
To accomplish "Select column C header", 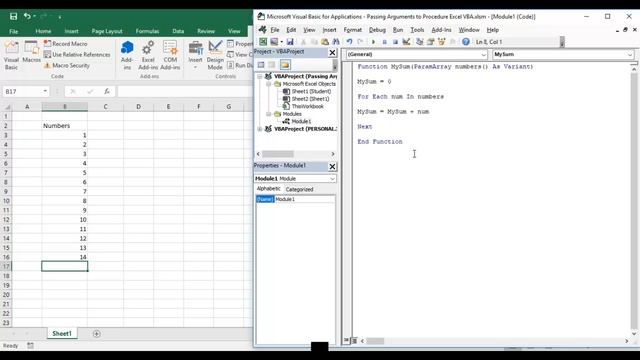I will point(105,107).
